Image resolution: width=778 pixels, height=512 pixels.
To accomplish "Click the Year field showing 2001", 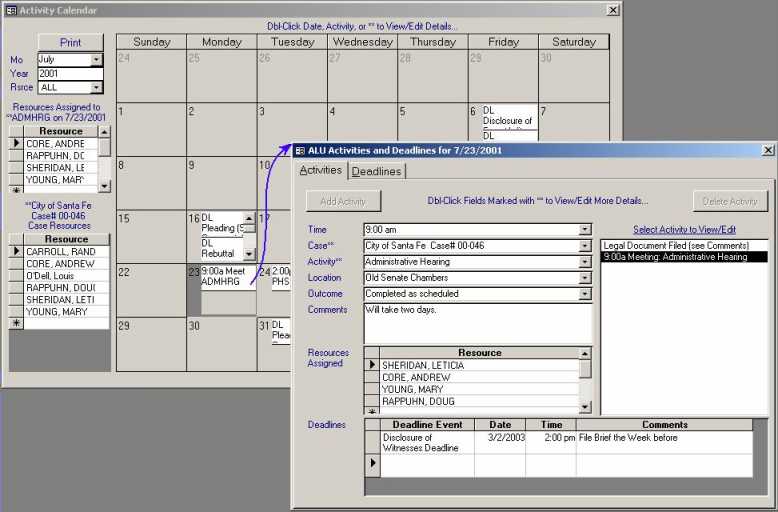I will click(69, 74).
